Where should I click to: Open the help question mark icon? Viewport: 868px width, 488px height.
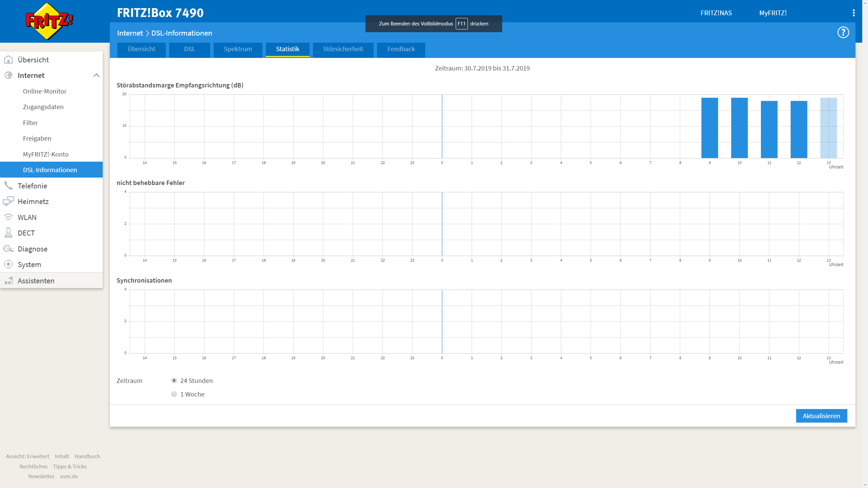pyautogui.click(x=843, y=33)
